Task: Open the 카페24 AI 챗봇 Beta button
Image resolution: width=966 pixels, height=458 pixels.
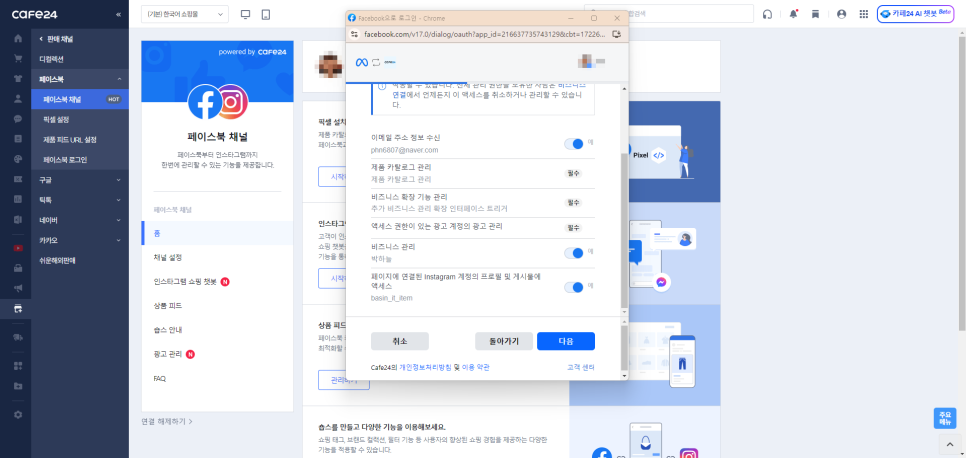Action: pos(915,14)
